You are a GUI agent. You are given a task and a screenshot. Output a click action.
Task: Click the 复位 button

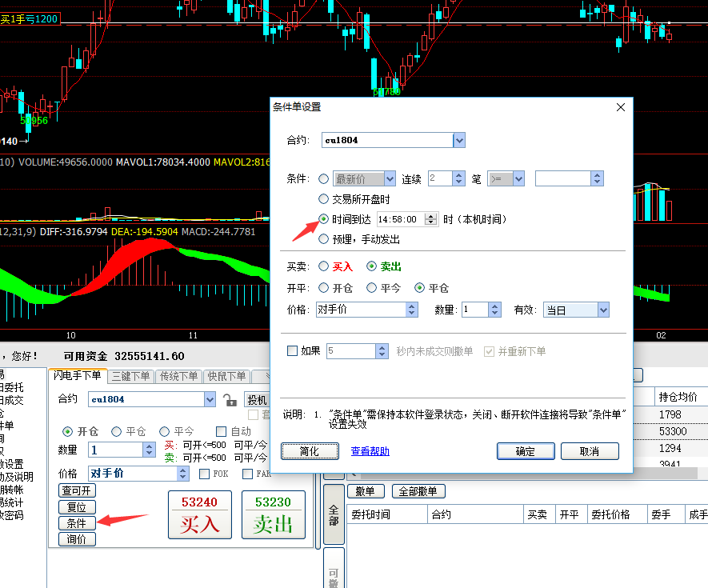78,507
